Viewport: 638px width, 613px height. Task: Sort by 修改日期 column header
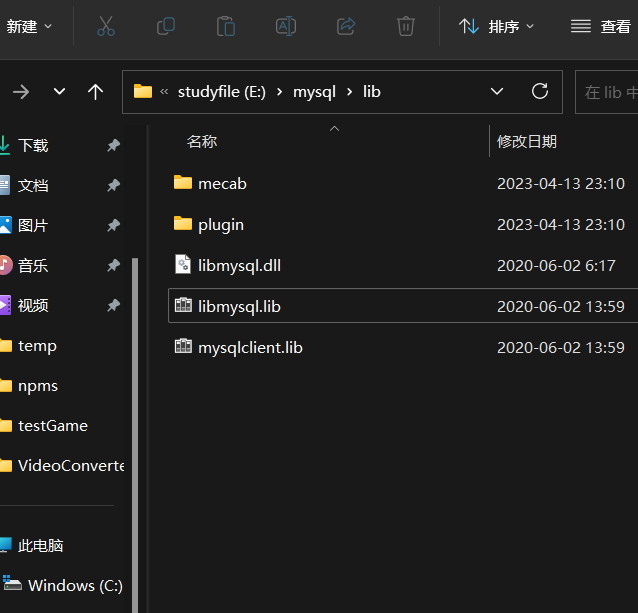pyautogui.click(x=527, y=142)
